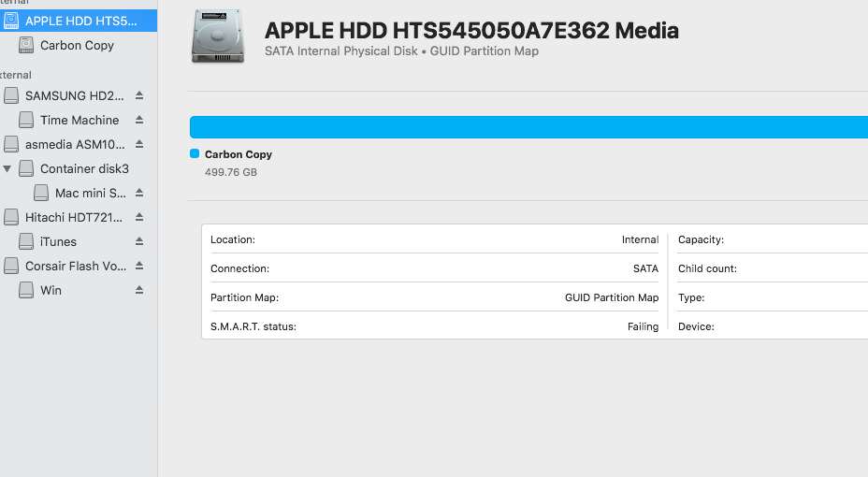Click the Container disk3 icon
Image resolution: width=868 pixels, height=477 pixels.
(26, 168)
